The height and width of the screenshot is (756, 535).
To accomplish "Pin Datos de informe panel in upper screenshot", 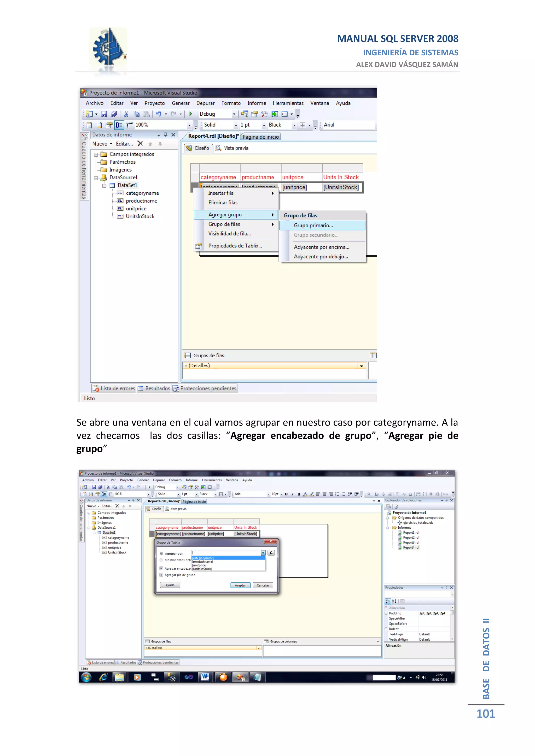I will [166, 135].
